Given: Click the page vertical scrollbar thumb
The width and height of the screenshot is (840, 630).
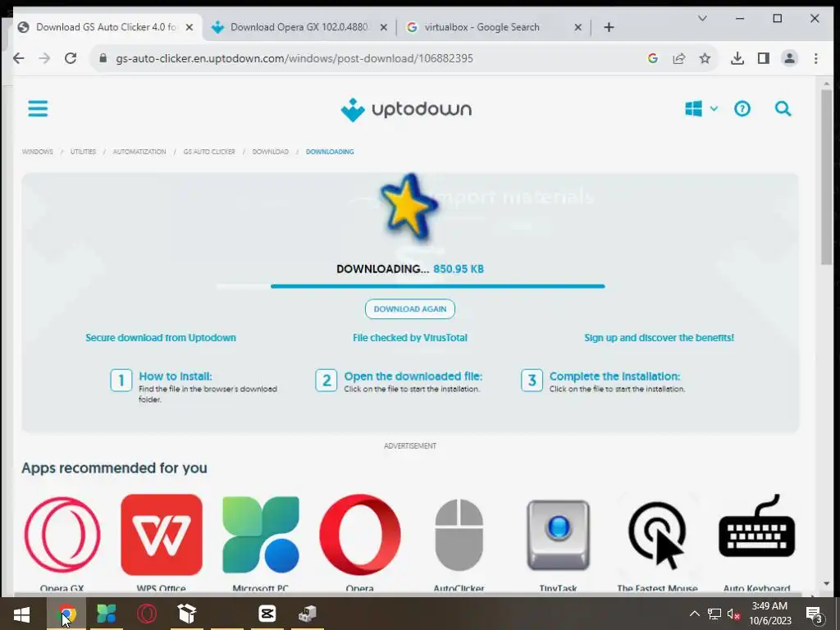Looking at the screenshot, I should click(x=826, y=177).
